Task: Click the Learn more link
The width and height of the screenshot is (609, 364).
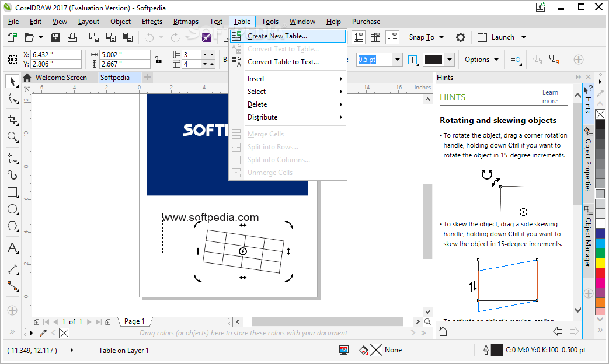Action: point(550,97)
